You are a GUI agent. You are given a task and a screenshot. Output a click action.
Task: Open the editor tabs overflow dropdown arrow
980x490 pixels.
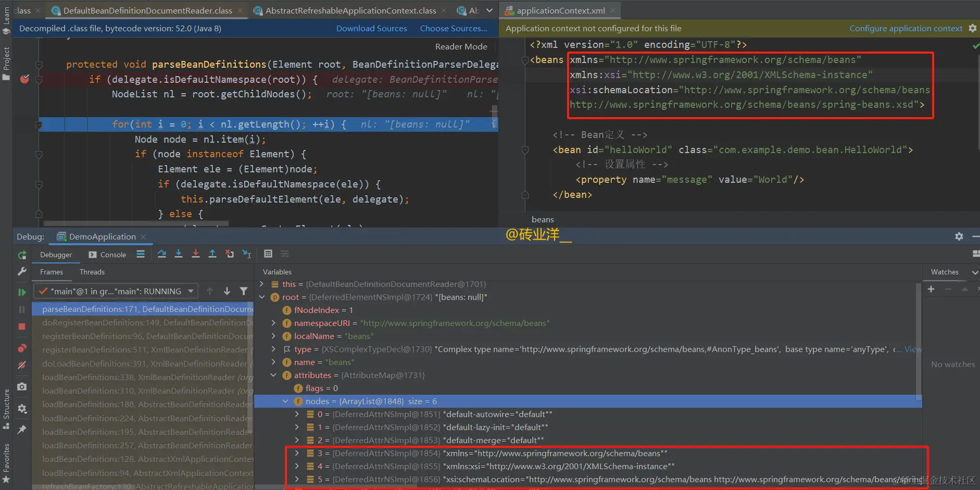[489, 10]
